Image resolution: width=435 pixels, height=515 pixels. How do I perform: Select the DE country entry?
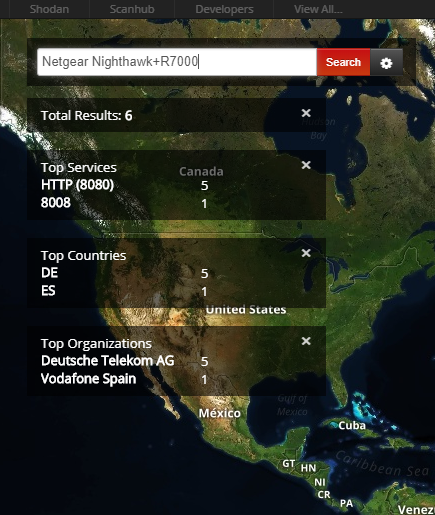pos(49,273)
